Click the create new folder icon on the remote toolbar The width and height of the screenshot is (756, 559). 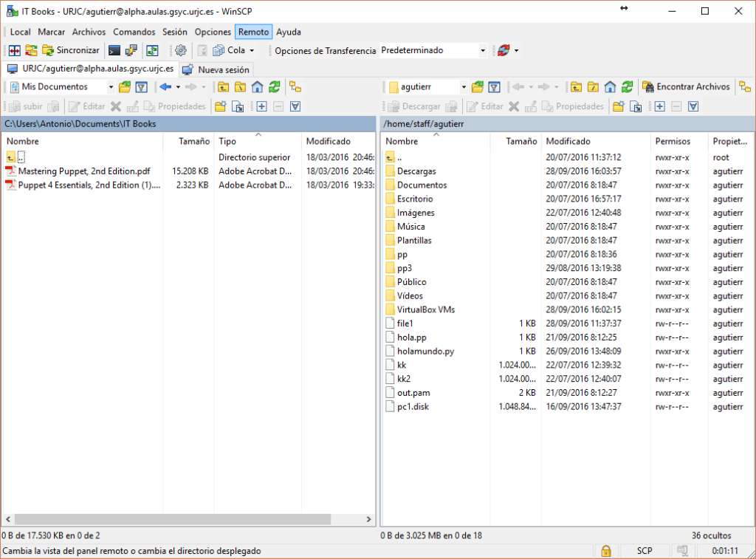click(618, 106)
